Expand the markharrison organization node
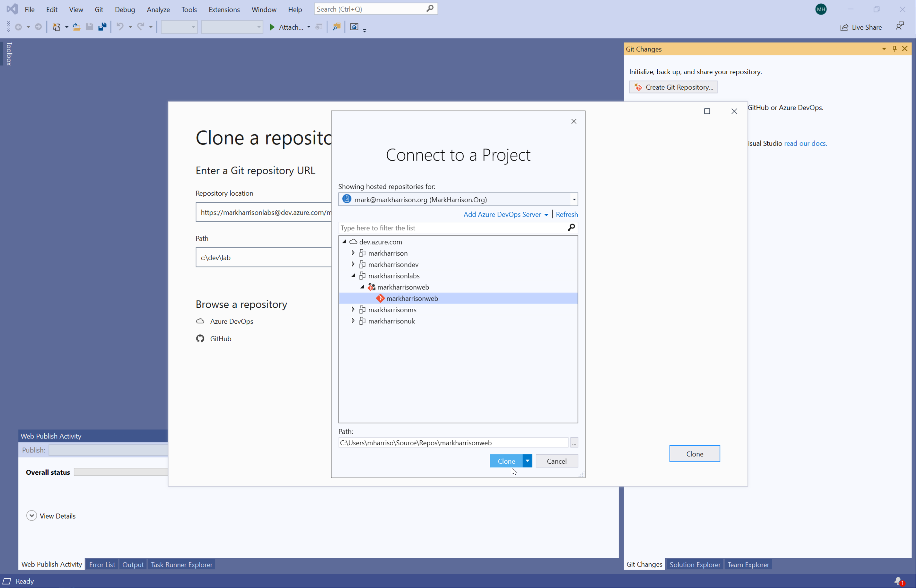Image resolution: width=916 pixels, height=588 pixels. (x=353, y=253)
